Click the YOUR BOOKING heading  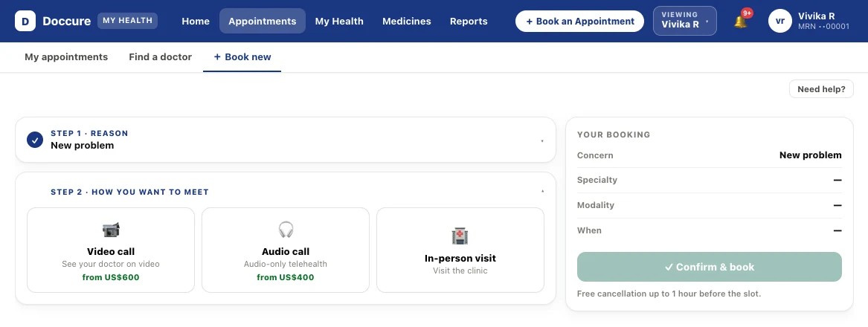[x=614, y=135]
